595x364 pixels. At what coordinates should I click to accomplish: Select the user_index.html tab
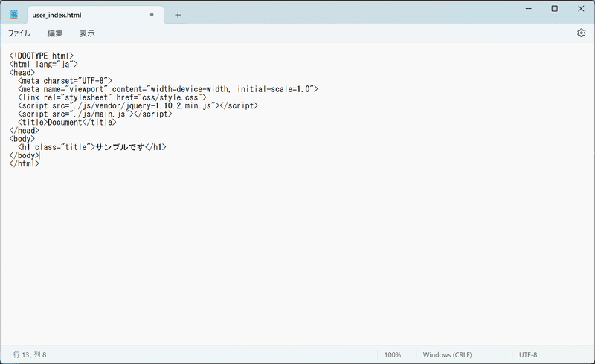[96, 15]
